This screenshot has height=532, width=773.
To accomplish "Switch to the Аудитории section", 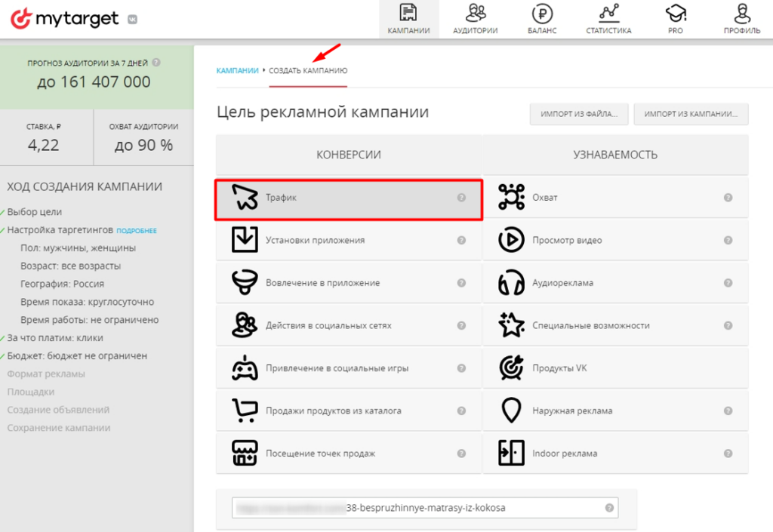I will [475, 20].
